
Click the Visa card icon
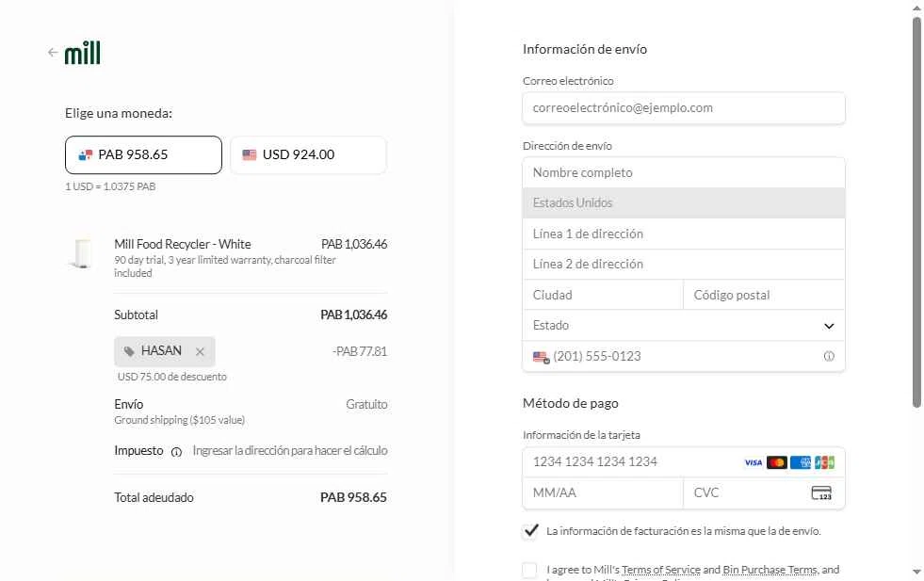tap(754, 462)
